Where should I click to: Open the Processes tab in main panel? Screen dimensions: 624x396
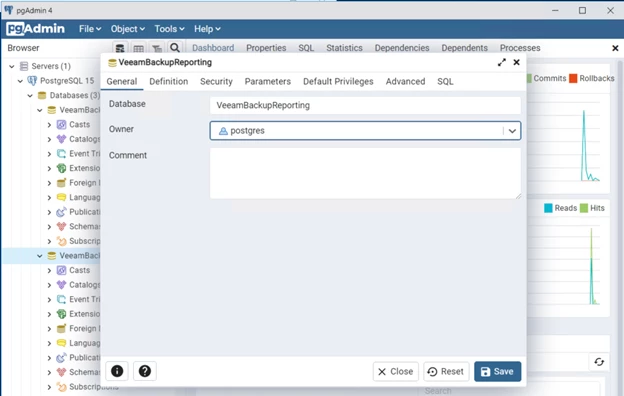pyautogui.click(x=520, y=48)
